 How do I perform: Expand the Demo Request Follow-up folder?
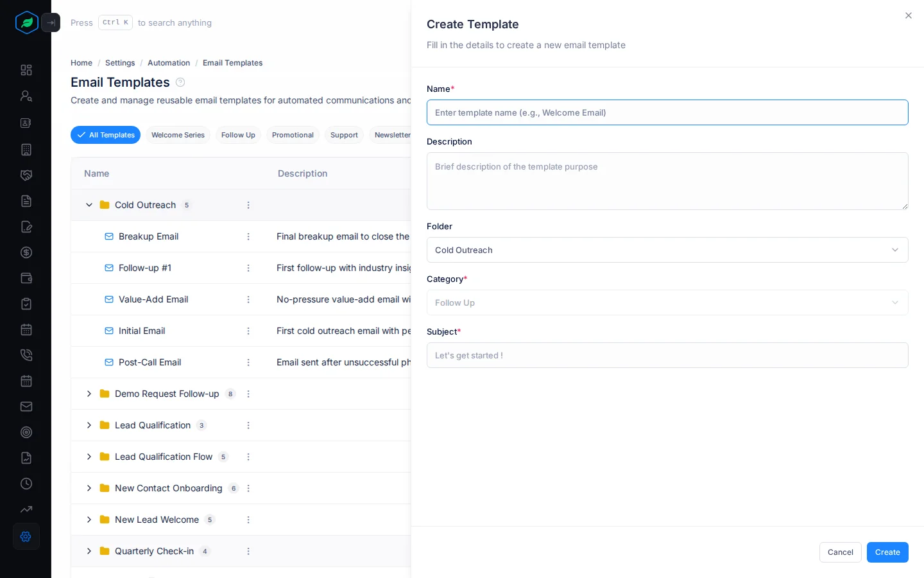coord(89,394)
